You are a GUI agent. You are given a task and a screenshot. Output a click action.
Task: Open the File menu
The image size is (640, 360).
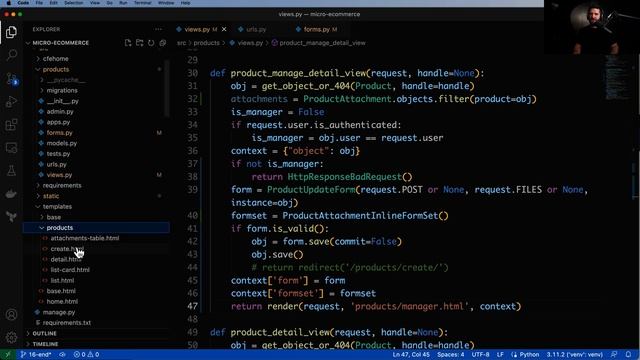39,3
